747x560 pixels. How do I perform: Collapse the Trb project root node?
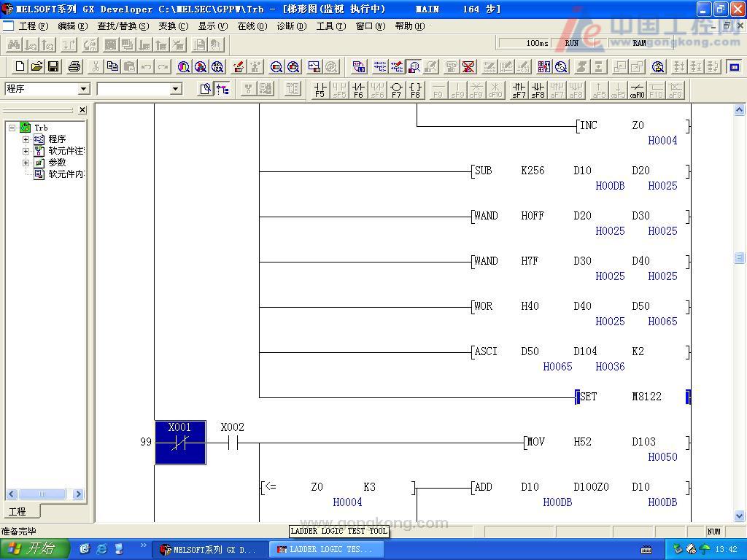point(12,128)
